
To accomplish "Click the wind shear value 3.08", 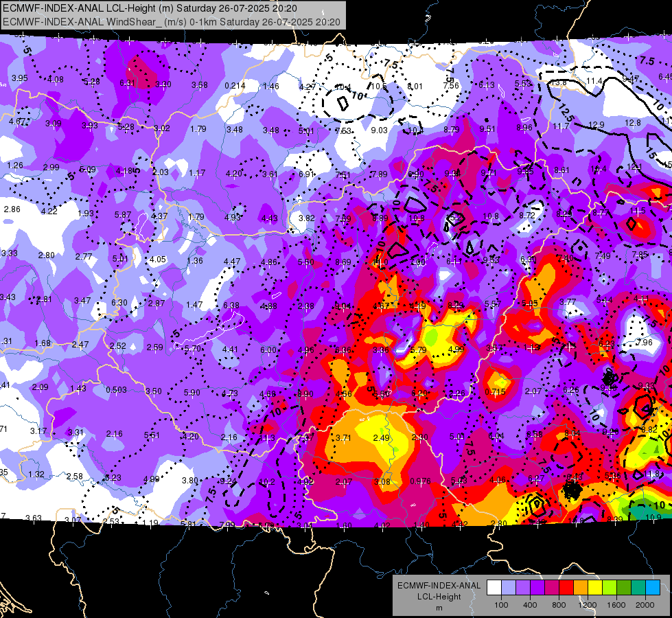I will coord(382,481).
